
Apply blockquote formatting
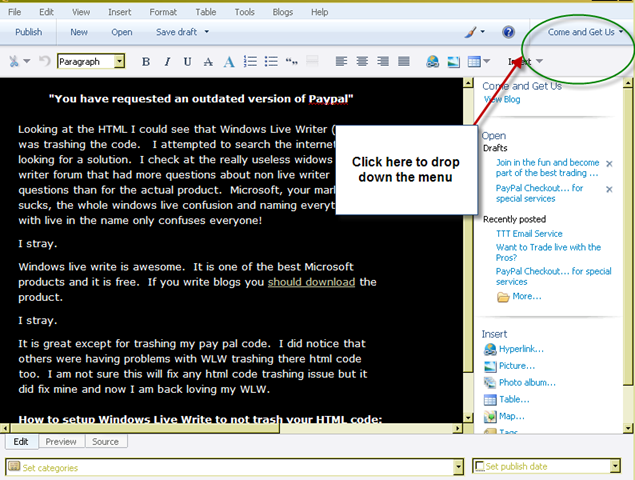coord(292,62)
